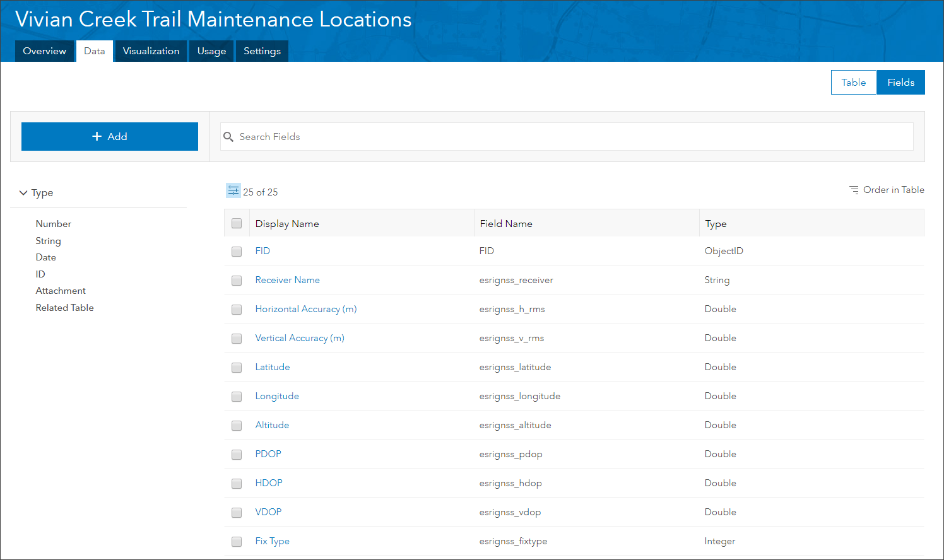This screenshot has width=944, height=560.
Task: Click the Order in Table sort icon
Action: coord(854,190)
